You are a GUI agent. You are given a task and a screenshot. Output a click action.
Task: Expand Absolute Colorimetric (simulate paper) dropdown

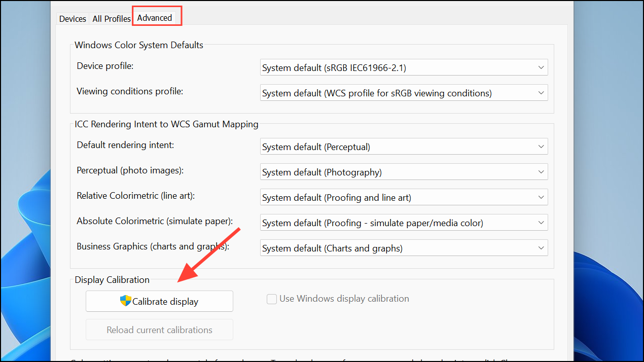click(x=404, y=223)
